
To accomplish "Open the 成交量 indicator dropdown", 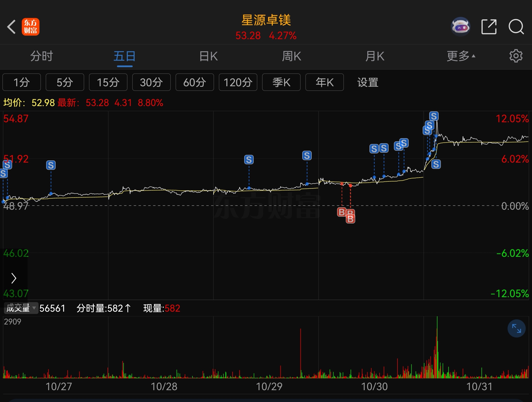I will pos(21,308).
